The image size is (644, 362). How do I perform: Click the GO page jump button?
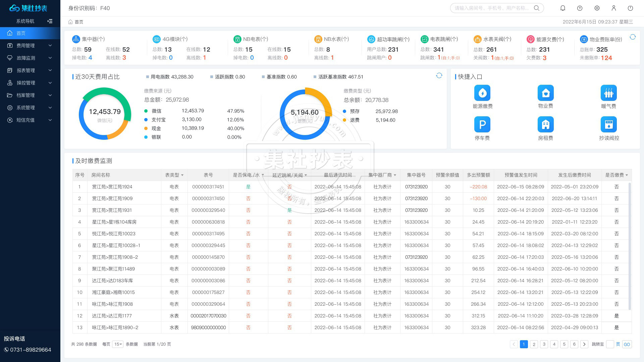click(627, 344)
